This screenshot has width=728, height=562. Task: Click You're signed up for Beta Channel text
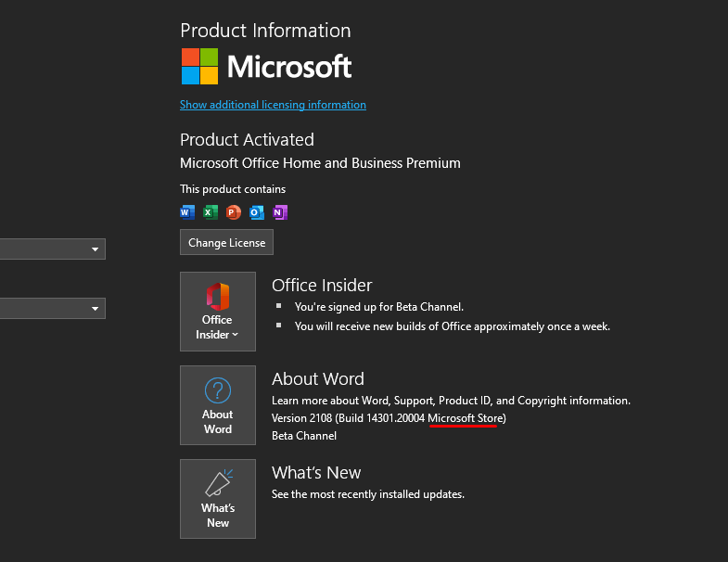tap(379, 307)
